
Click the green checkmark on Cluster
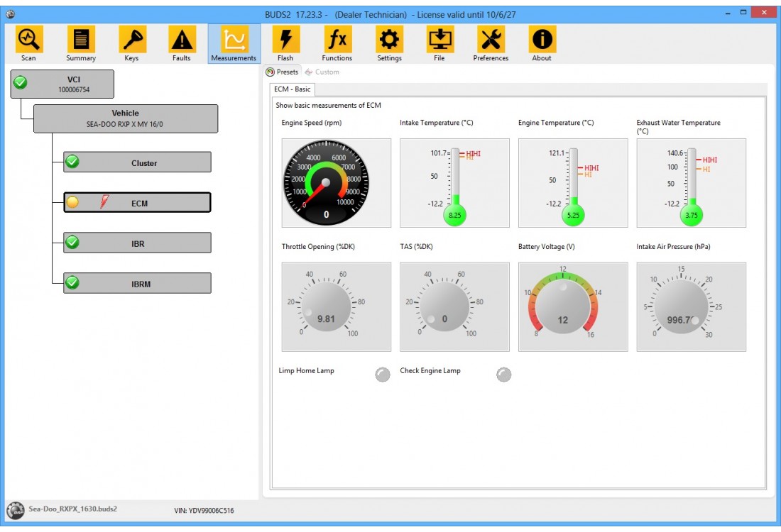(71, 162)
